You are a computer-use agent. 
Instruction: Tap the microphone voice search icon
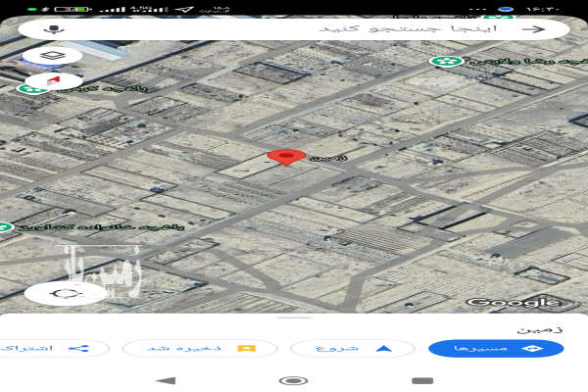54,29
